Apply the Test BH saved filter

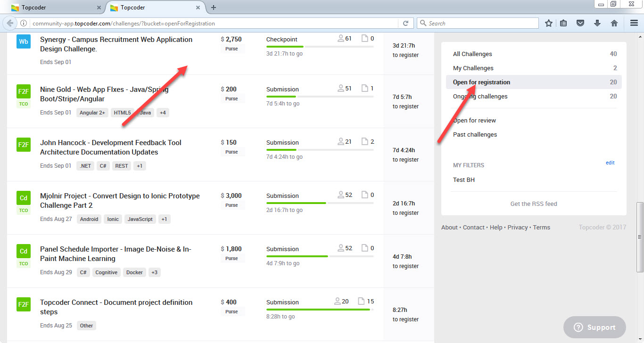coord(464,180)
